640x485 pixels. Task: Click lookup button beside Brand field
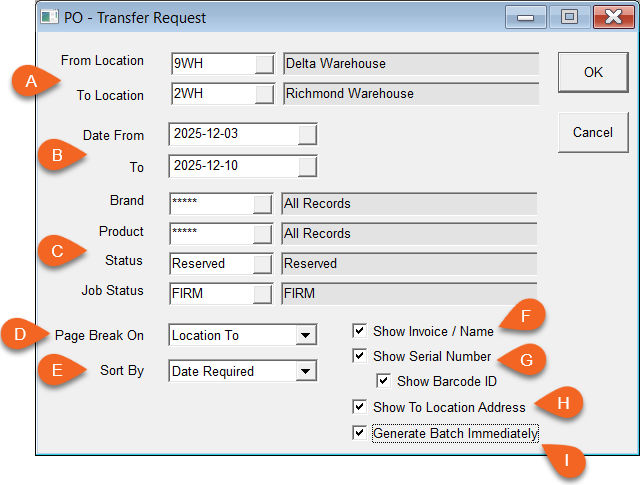coord(262,204)
